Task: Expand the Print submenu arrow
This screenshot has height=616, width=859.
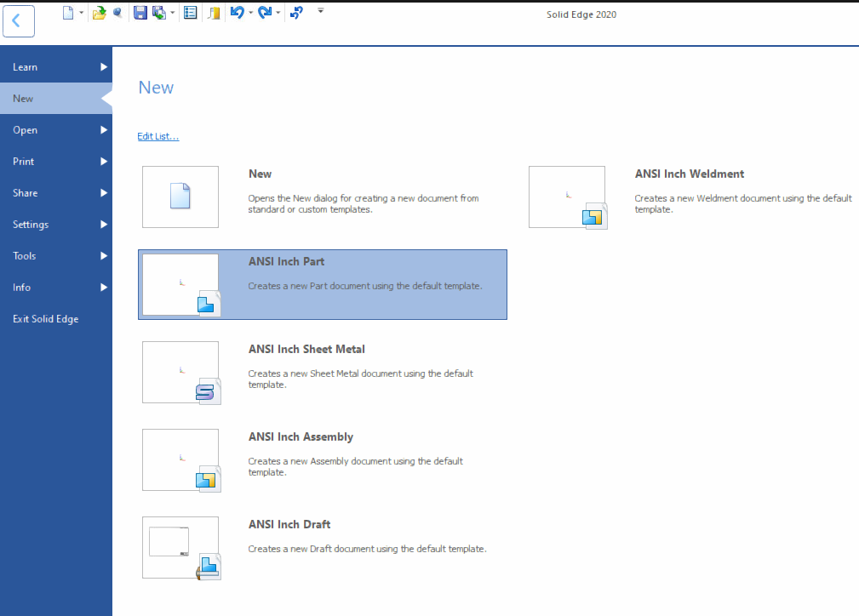Action: tap(104, 162)
